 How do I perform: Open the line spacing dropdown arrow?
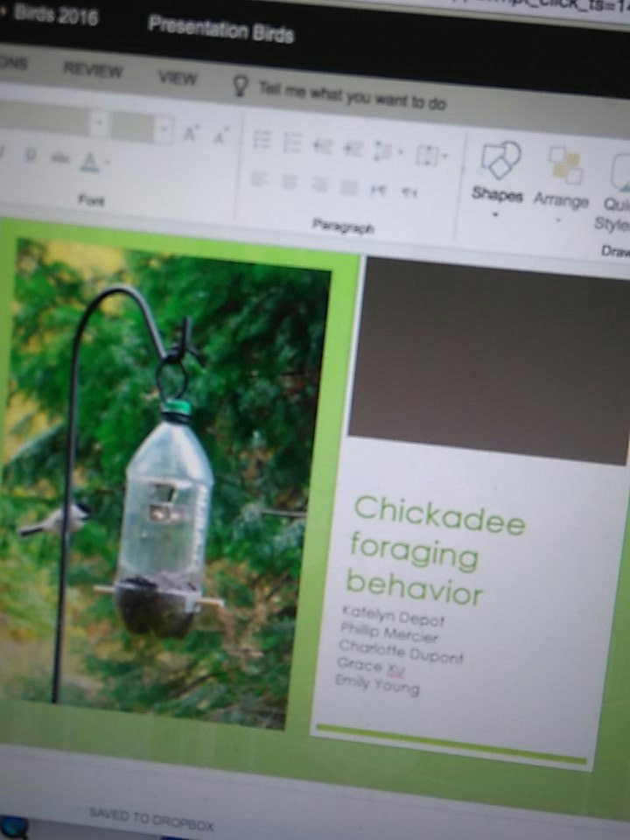tap(400, 152)
